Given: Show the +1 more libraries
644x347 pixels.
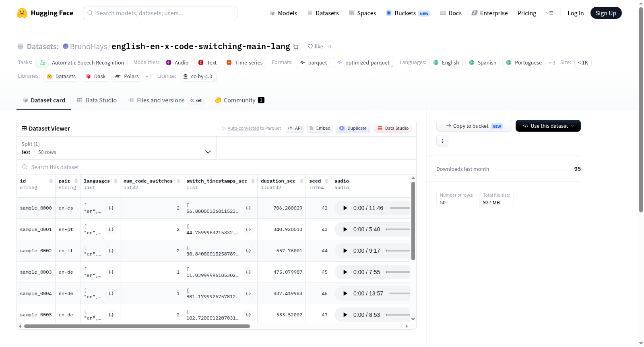Looking at the screenshot, I should click(149, 77).
